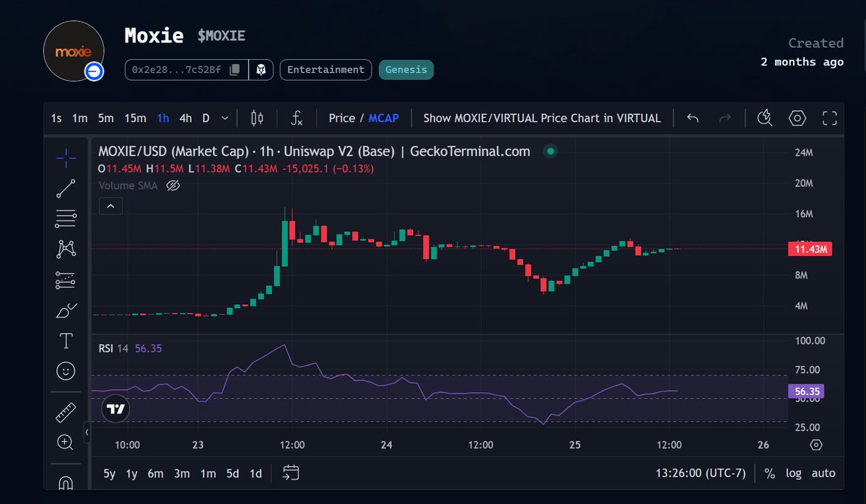Click the 11.43M current price label
This screenshot has height=504, width=866.
pos(810,249)
